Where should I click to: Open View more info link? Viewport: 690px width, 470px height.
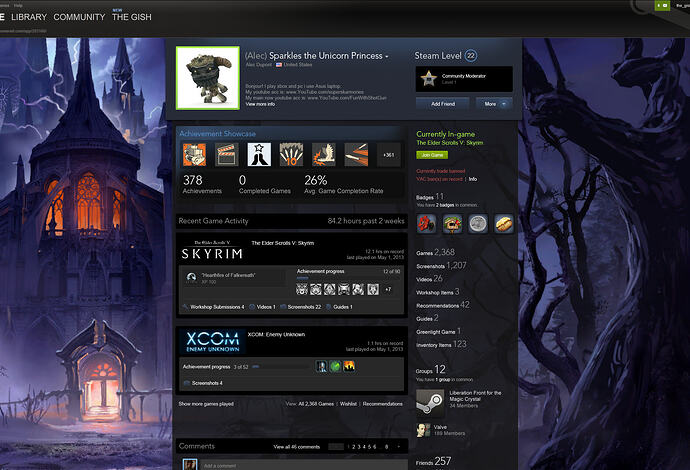click(260, 104)
